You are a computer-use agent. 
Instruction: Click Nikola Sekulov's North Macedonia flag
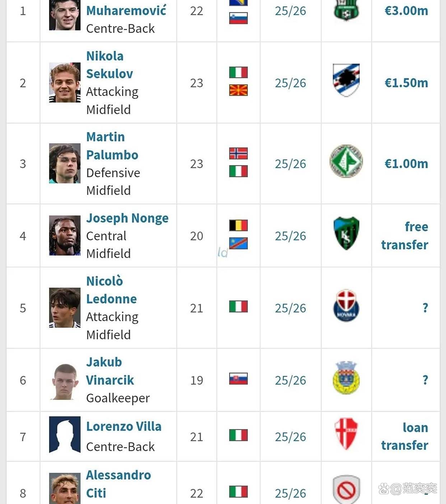238,90
